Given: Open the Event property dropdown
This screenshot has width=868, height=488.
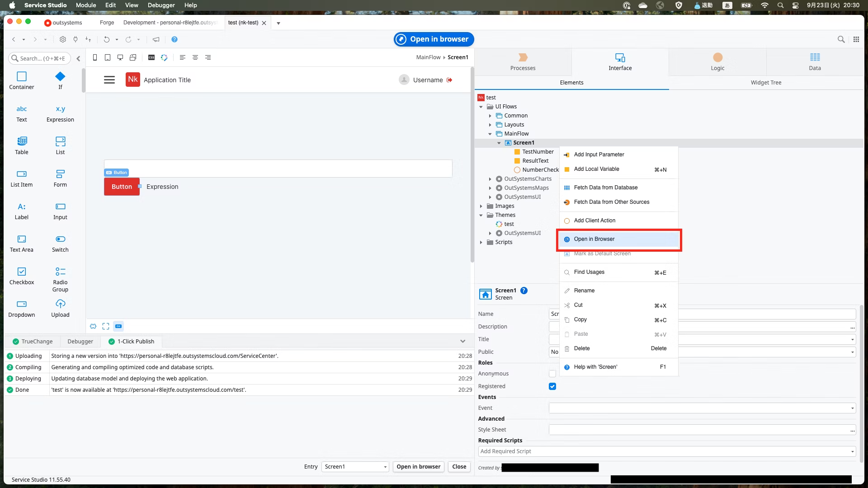Looking at the screenshot, I should tap(852, 408).
